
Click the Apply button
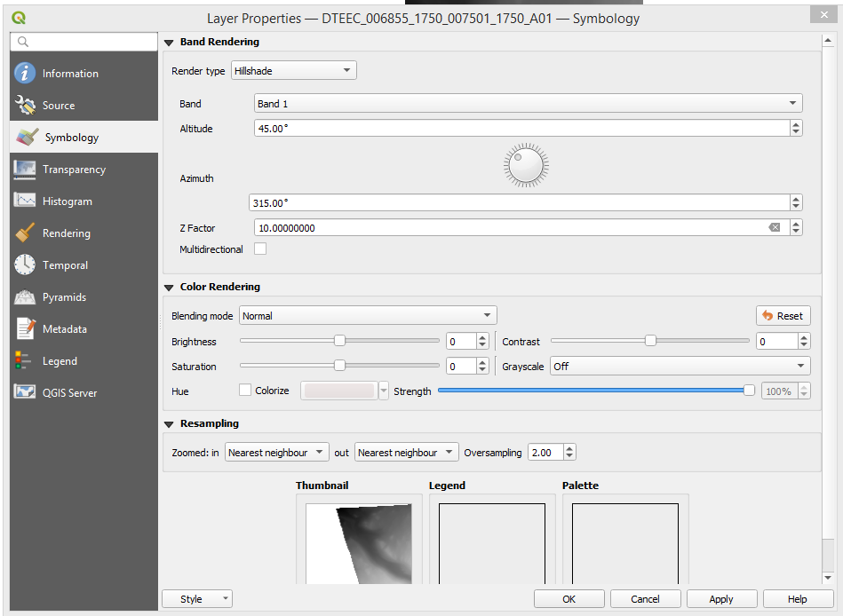coord(721,599)
